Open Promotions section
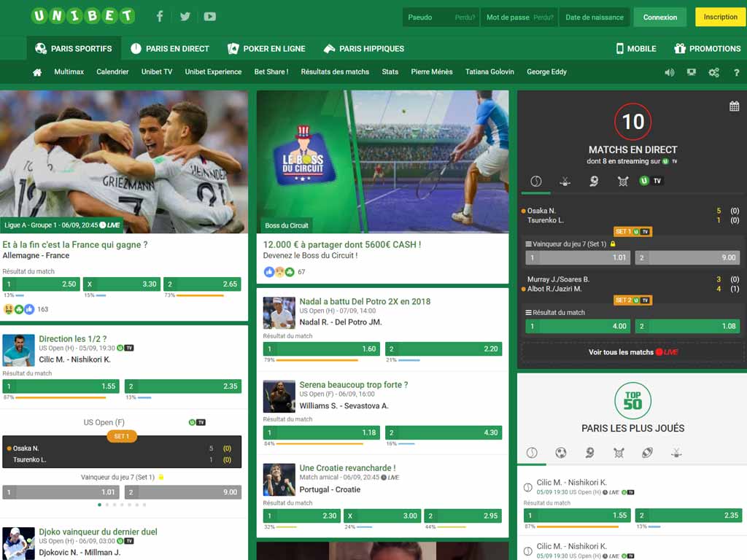The width and height of the screenshot is (747, 560). [708, 49]
